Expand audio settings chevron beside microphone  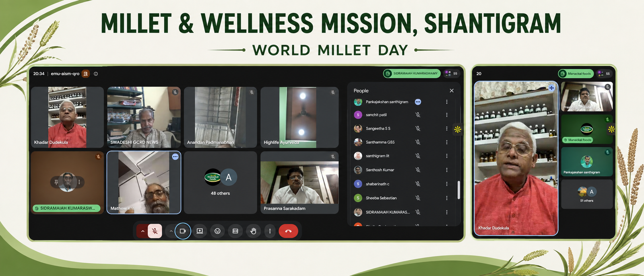142,231
